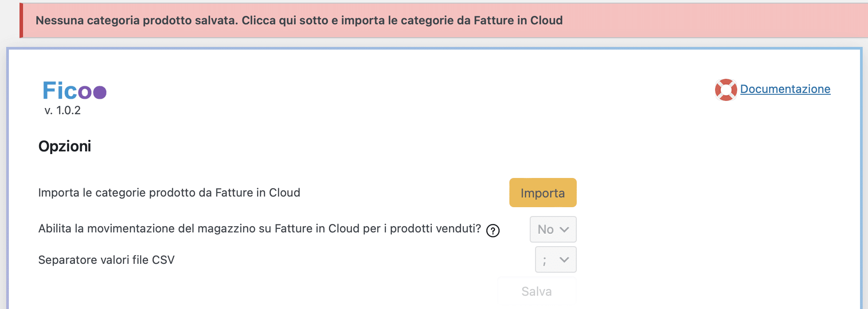Open the CSV separator dropdown
The image size is (868, 309).
[x=555, y=259]
